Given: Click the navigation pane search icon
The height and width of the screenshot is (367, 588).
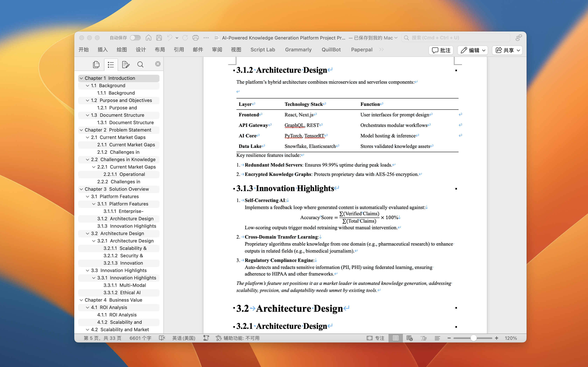Looking at the screenshot, I should [x=140, y=64].
